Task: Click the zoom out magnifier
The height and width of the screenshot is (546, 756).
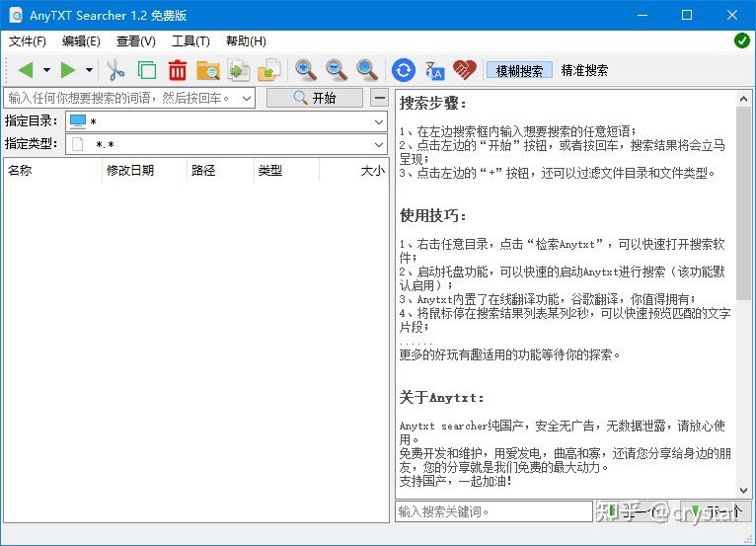Action: [x=336, y=70]
